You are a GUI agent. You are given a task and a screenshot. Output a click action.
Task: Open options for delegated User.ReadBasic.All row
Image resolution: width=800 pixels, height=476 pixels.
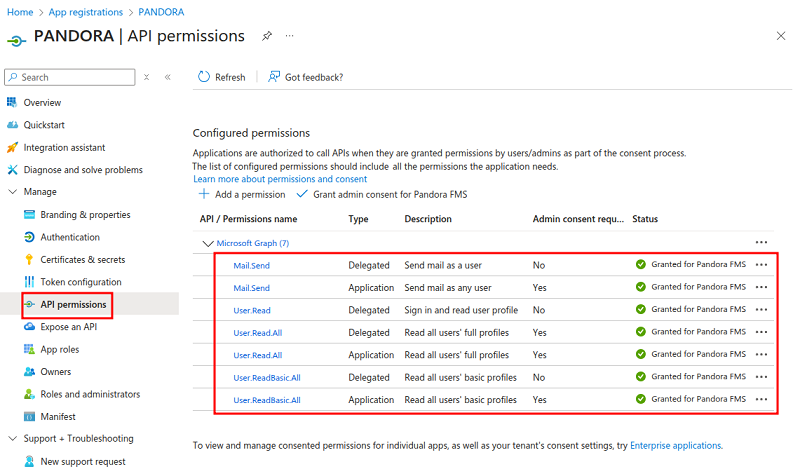(761, 377)
